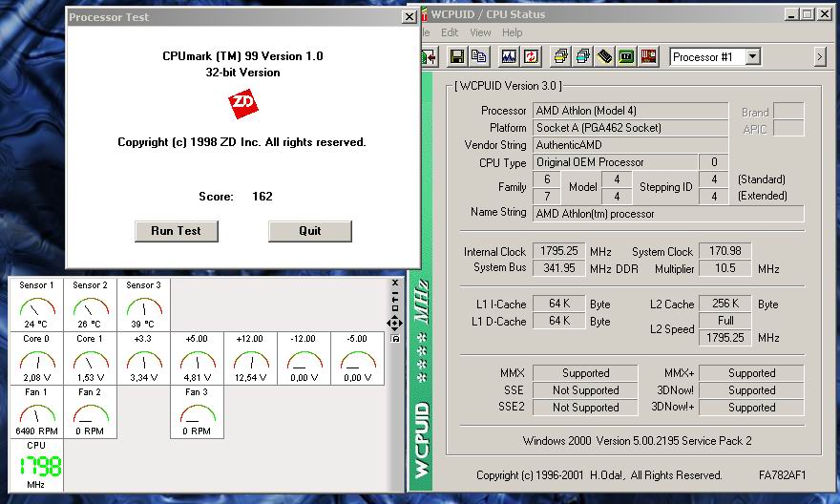Click the small lock icon below move arrows
Screen dimensions: 840x504
click(395, 339)
